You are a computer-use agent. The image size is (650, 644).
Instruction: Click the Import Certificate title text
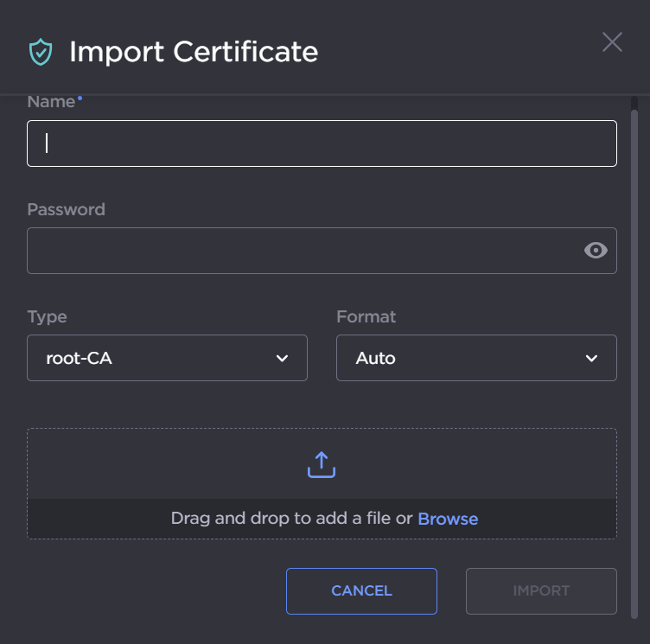coord(194,52)
